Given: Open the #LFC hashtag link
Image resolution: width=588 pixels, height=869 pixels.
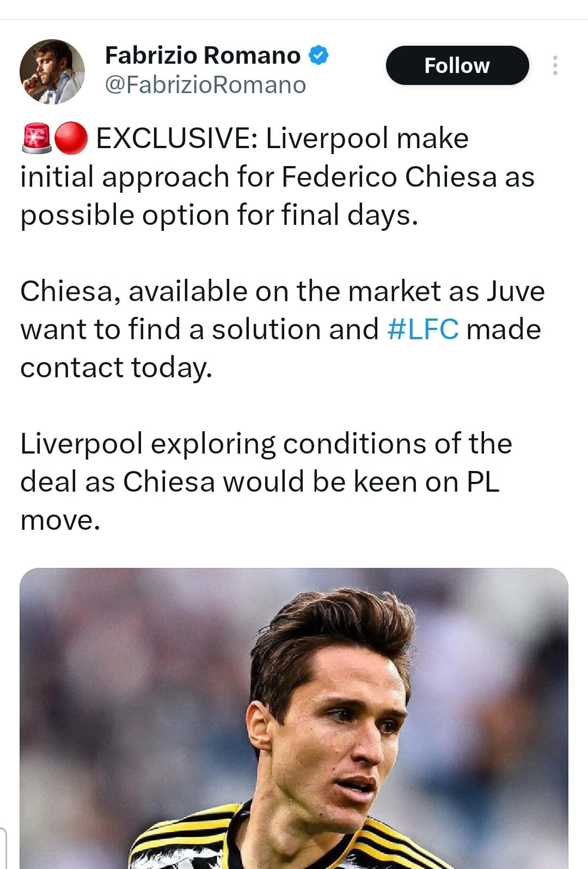Looking at the screenshot, I should (423, 329).
